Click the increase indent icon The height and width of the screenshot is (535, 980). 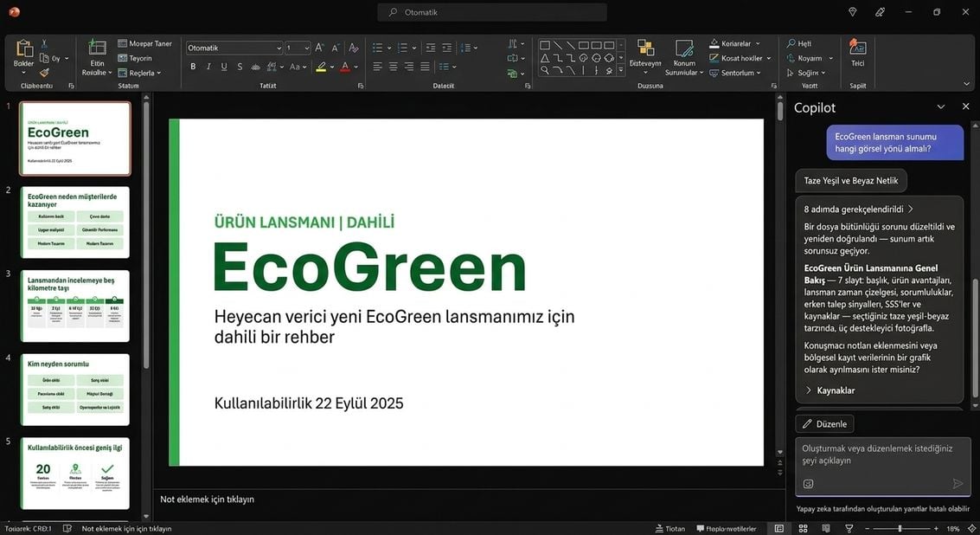447,48
